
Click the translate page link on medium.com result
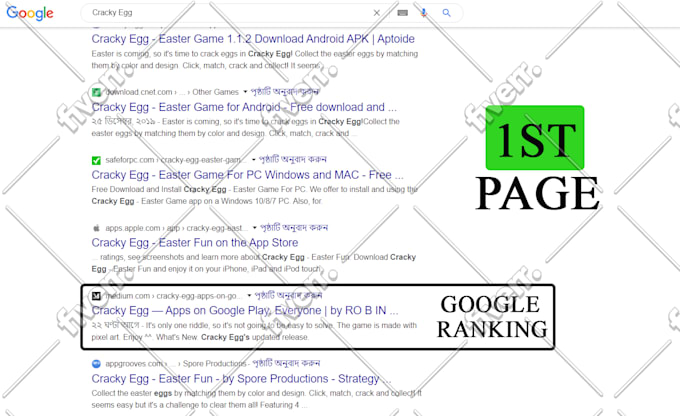pyautogui.click(x=288, y=295)
